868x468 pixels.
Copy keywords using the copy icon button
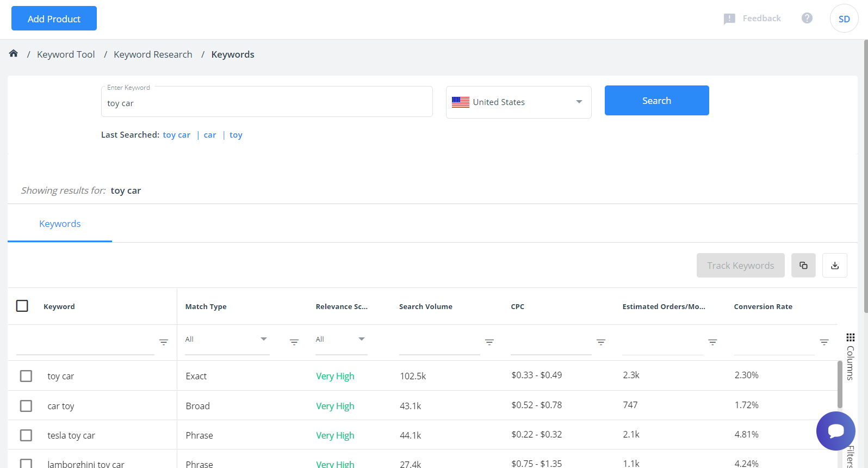coord(803,266)
